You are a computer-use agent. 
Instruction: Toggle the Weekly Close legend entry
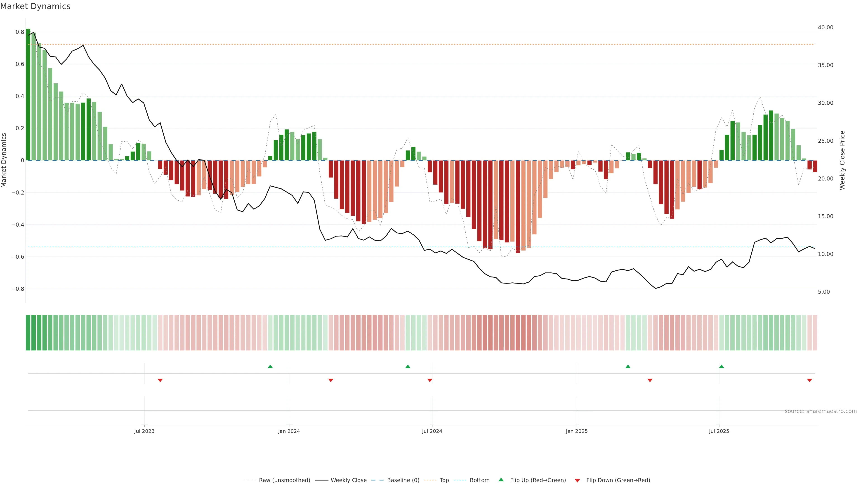click(x=348, y=480)
